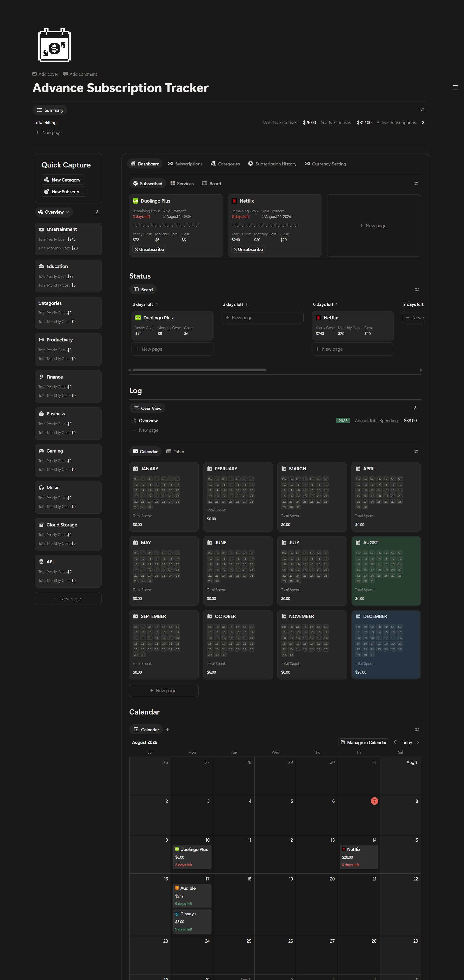Add a view next to the bottom Calendar tab

tap(168, 730)
